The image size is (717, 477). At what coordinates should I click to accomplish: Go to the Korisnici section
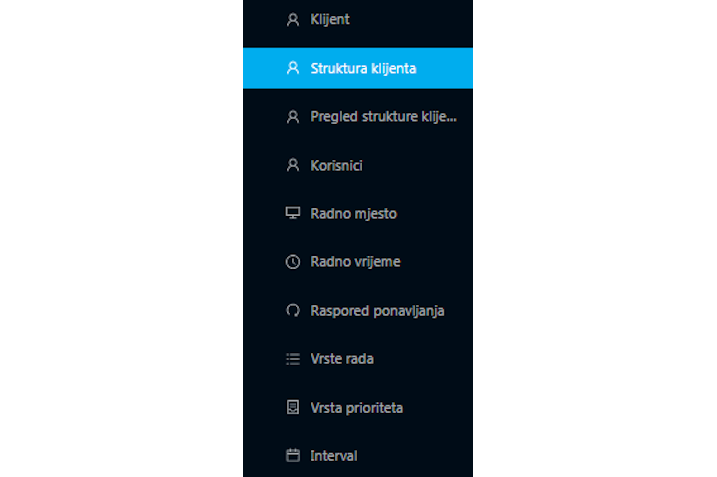(358, 165)
